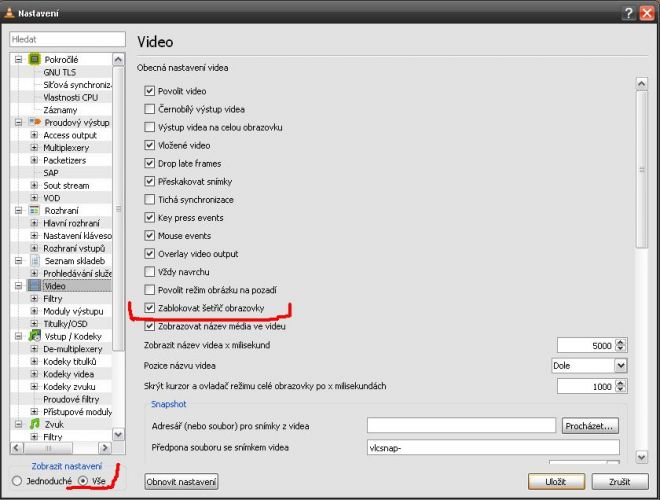Select the Vše radio button

(x=83, y=481)
